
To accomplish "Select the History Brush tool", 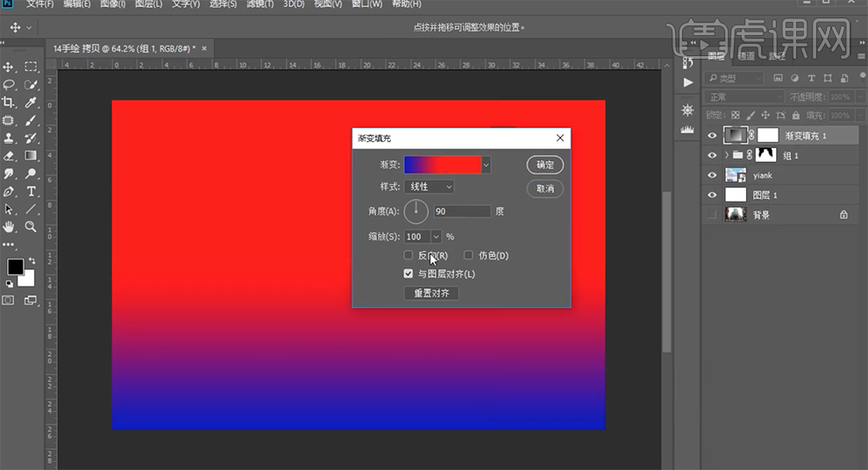I will click(x=31, y=139).
